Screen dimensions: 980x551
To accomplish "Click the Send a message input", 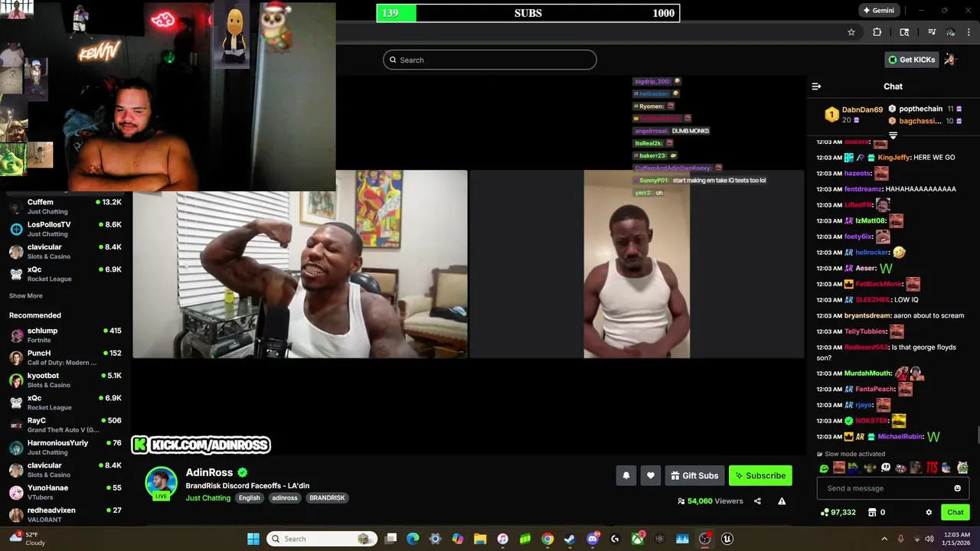I will point(893,488).
